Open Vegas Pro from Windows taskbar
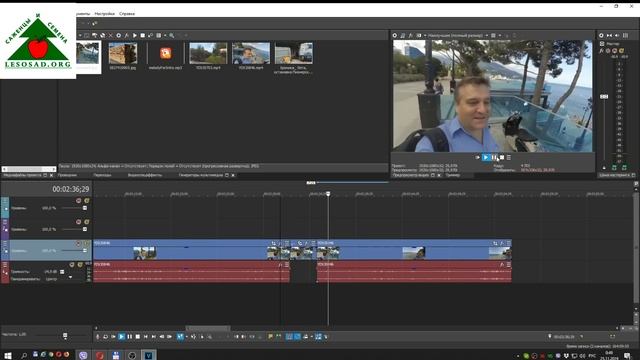The height and width of the screenshot is (360, 640). (148, 356)
